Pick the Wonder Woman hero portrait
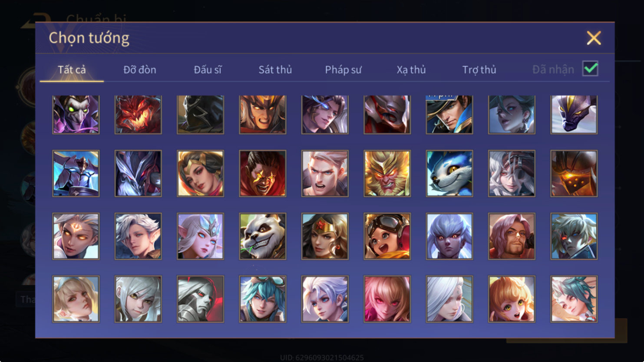Viewport: 644px width, 362px height. click(325, 236)
